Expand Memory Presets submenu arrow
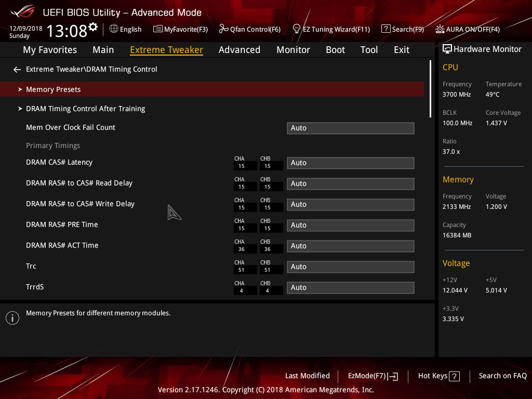The image size is (532, 399). pos(20,89)
